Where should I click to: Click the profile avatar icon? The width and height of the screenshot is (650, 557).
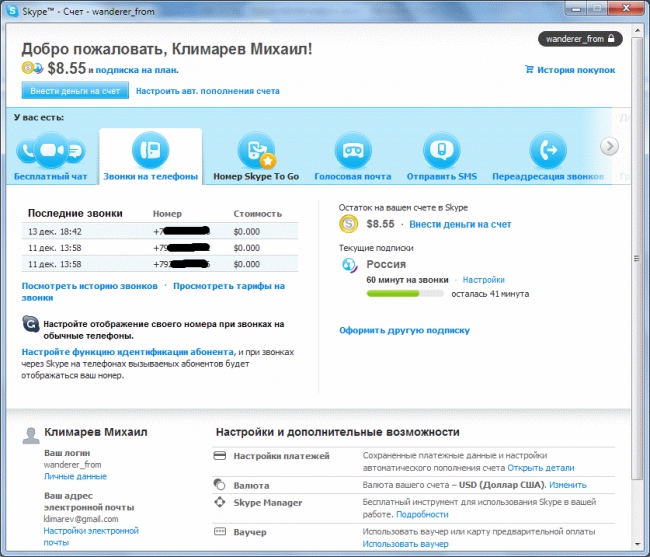click(31, 436)
